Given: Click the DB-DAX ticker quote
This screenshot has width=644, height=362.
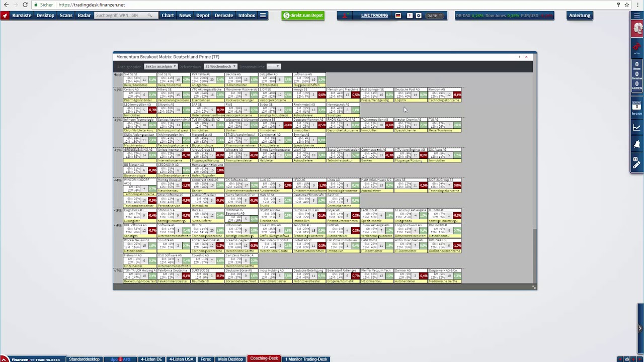Looking at the screenshot, I should [470, 16].
